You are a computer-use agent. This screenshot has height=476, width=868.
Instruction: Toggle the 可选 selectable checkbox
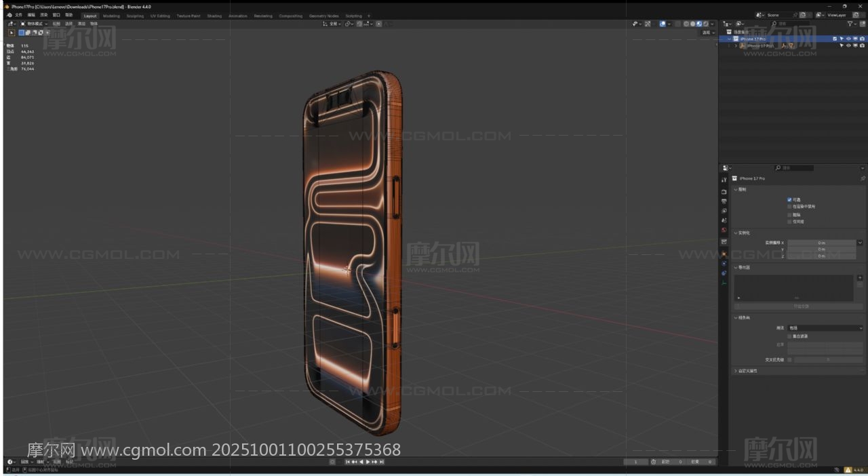point(789,199)
